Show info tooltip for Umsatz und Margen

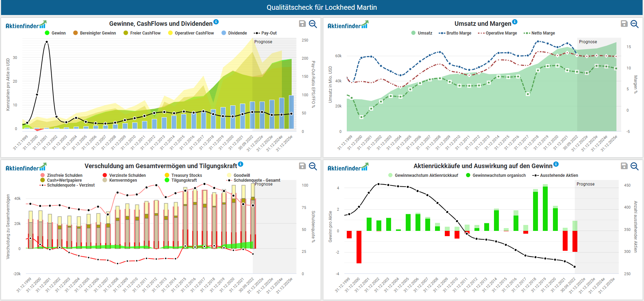515,22
